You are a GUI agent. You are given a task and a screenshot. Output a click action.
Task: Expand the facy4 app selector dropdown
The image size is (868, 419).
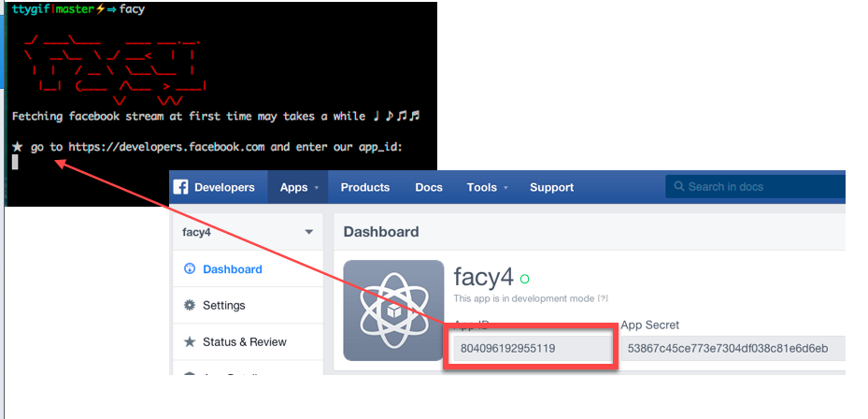tap(248, 232)
